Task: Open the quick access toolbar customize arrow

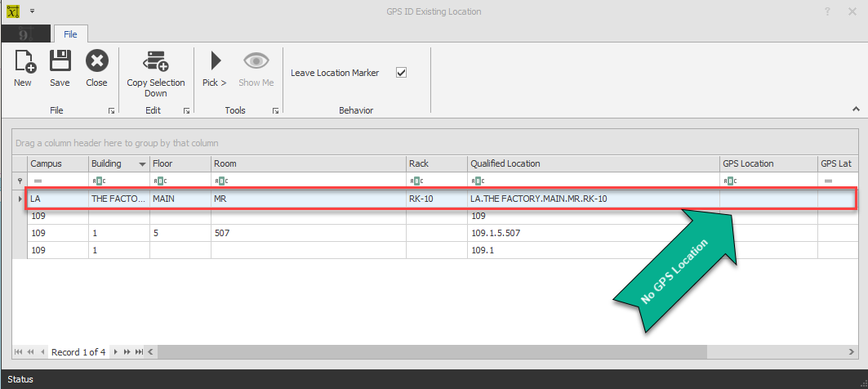Action: click(32, 11)
